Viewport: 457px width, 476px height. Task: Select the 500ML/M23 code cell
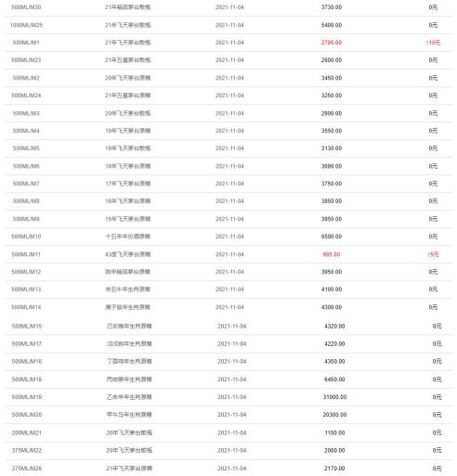[x=26, y=60]
